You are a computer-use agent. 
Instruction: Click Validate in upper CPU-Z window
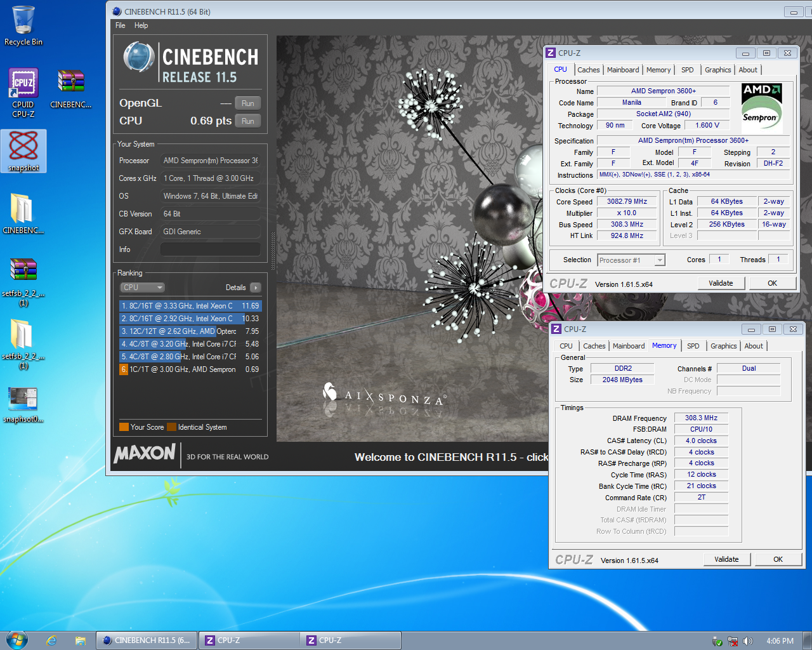click(x=721, y=284)
